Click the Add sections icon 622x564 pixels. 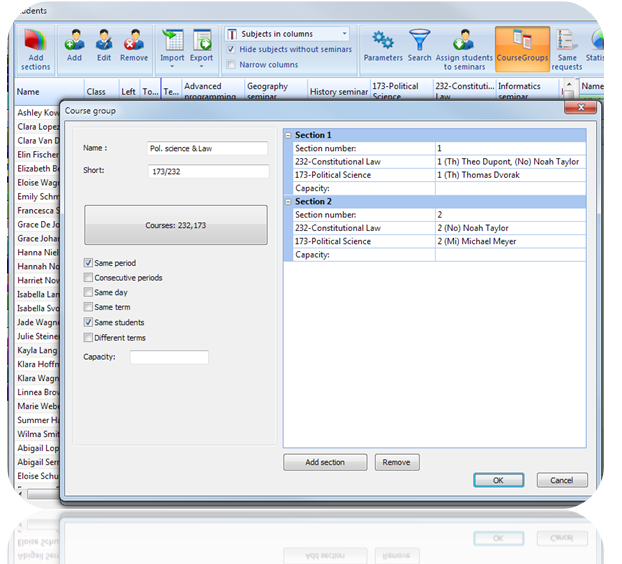tap(35, 43)
